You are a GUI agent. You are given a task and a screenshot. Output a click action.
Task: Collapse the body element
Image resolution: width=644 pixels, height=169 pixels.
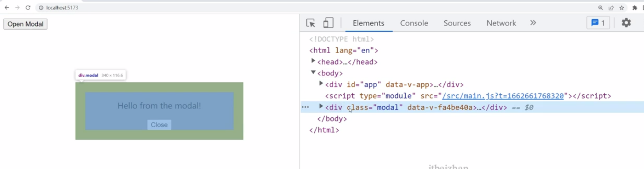coord(313,72)
